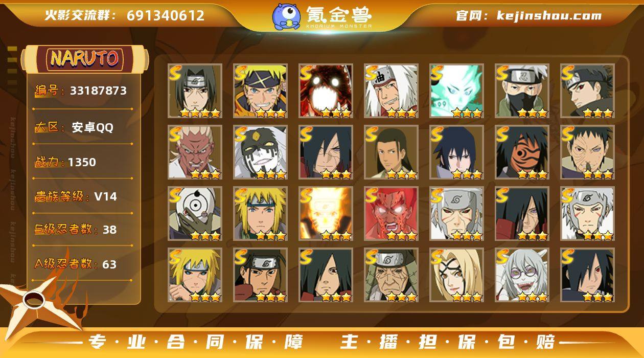Screen dimensions: 644x358
Task: Click the group number 691340612
Action: click(x=166, y=15)
